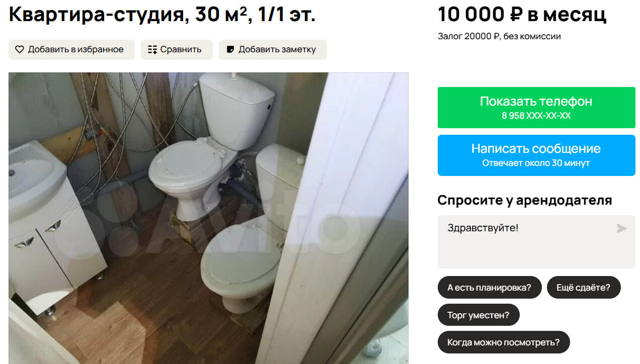This screenshot has height=364, width=640.
Task: Focus the 'Здравствуйте!' message text field
Action: (x=536, y=242)
